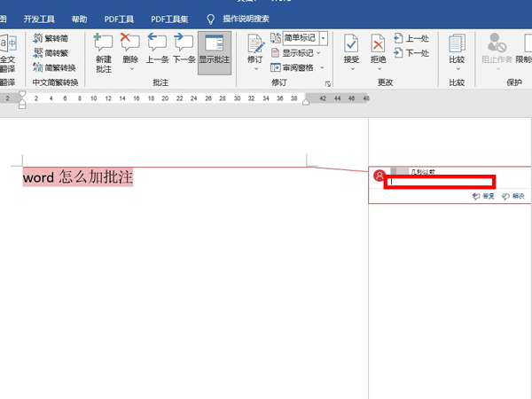Click the comment author avatar icon
The image size is (532, 399).
(379, 176)
